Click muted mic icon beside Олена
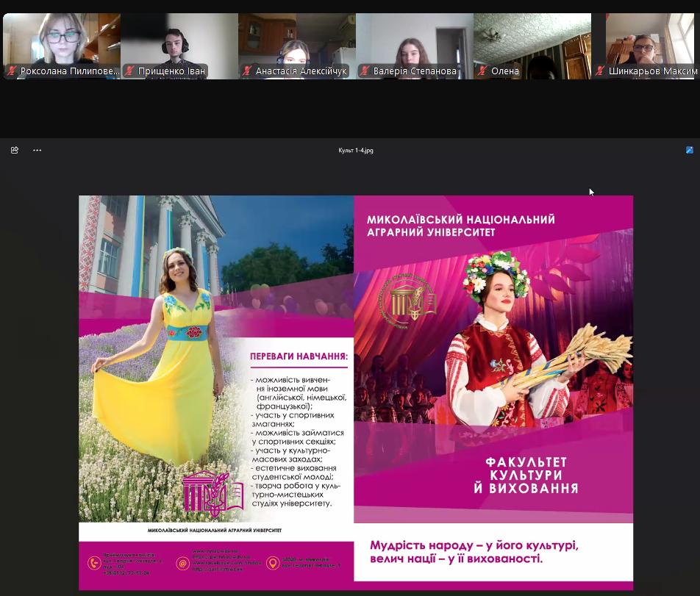This screenshot has height=596, width=700. [482, 71]
